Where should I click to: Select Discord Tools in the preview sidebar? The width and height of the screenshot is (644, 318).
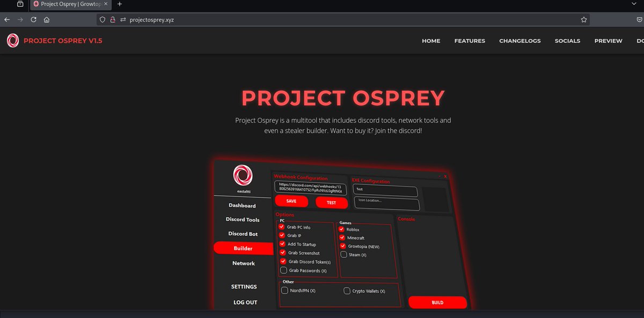[x=243, y=219]
